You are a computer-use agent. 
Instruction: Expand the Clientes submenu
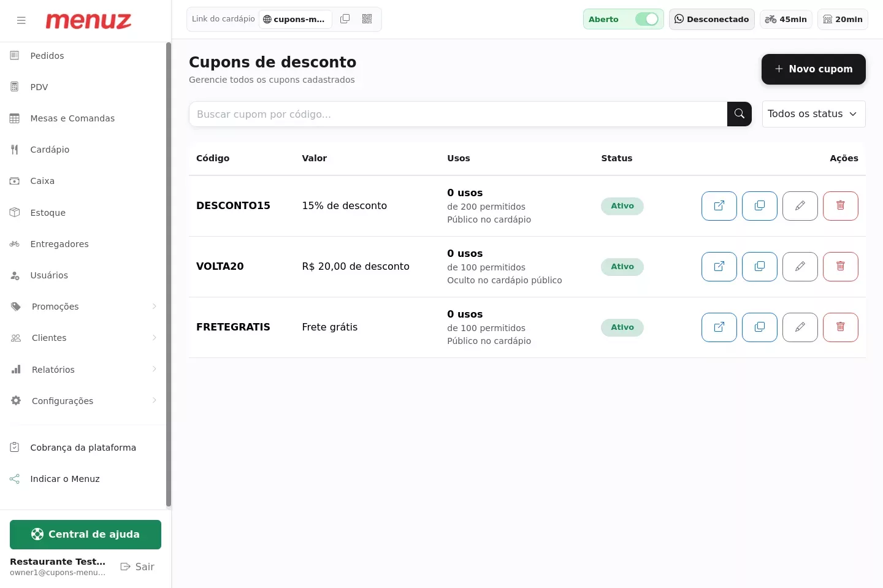[83, 338]
